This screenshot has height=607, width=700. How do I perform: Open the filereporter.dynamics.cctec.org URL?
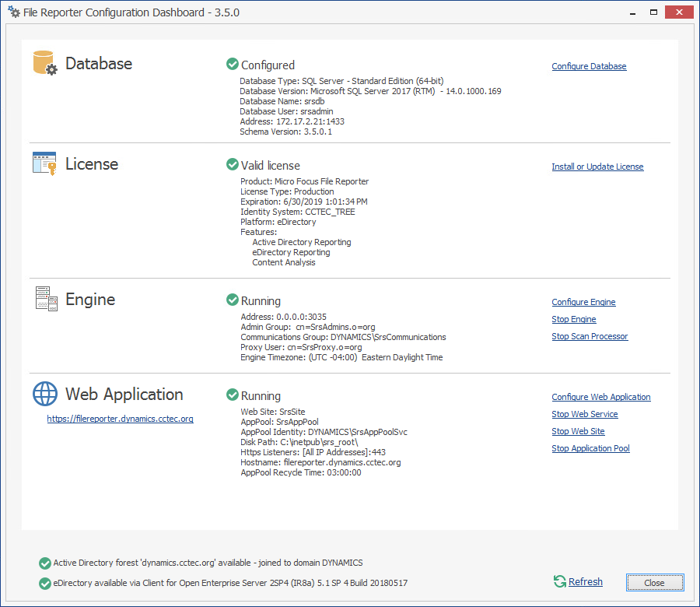tap(120, 418)
